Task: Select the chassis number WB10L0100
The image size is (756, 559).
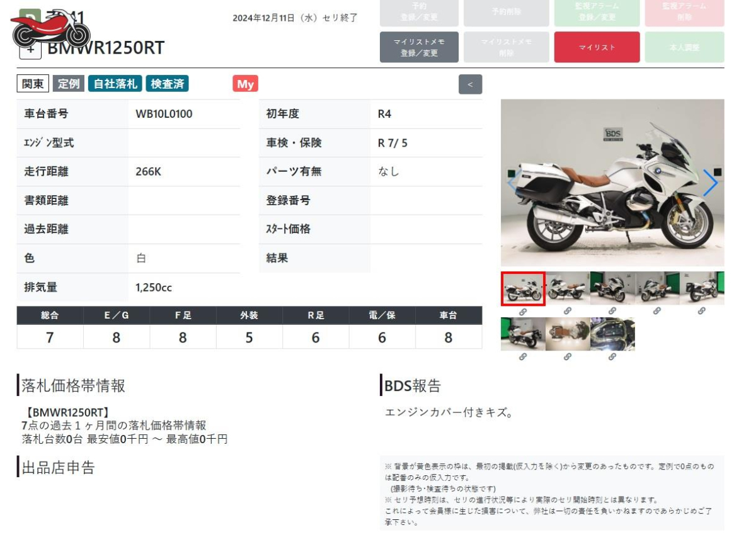Action: pyautogui.click(x=164, y=114)
